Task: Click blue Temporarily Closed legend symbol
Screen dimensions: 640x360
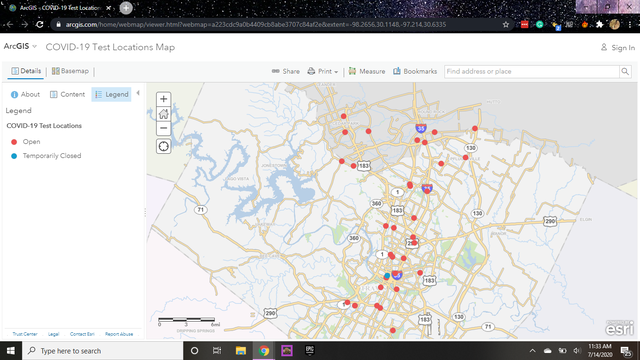Action: tap(14, 156)
